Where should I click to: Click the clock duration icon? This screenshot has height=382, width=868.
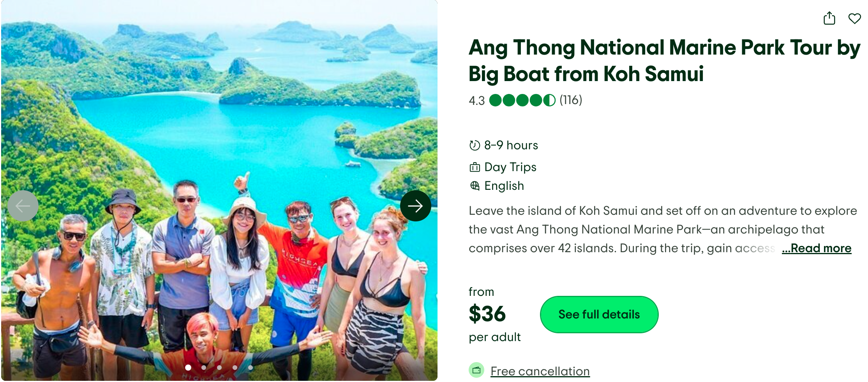click(x=475, y=145)
